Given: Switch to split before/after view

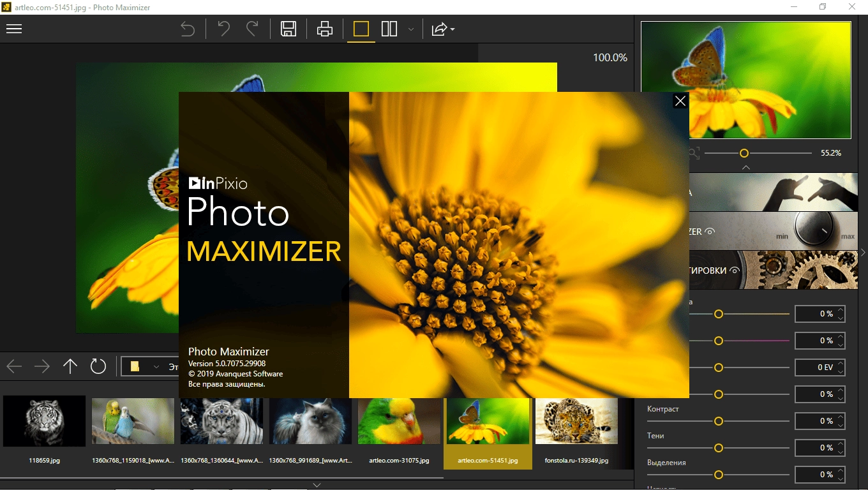Looking at the screenshot, I should (389, 29).
